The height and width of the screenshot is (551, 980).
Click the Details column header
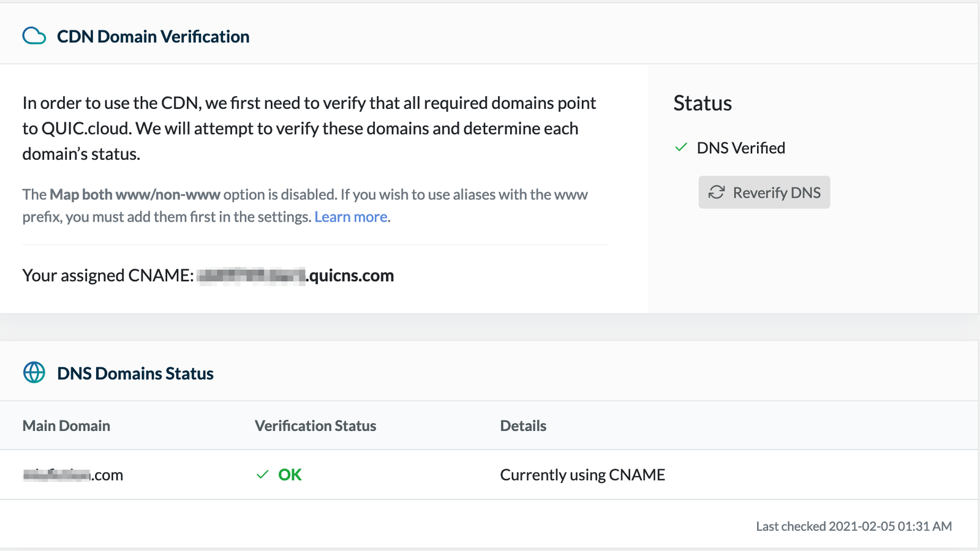523,425
